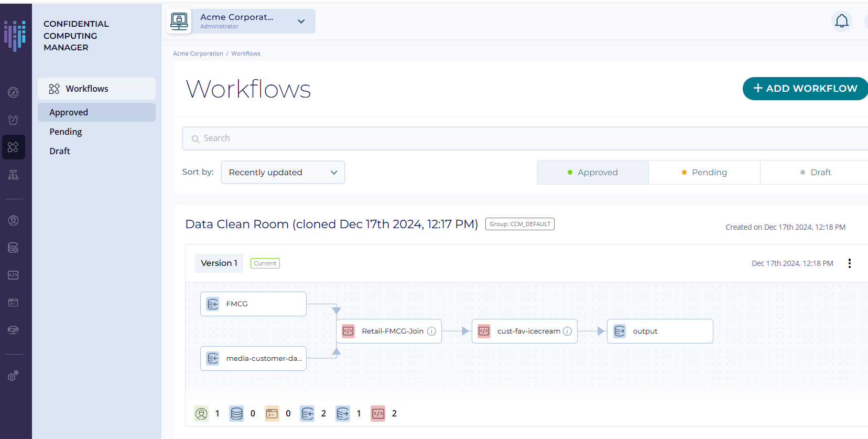Viewport: 868px width, 439px height.
Task: Select the cust-fav-icecream node
Action: (x=525, y=331)
